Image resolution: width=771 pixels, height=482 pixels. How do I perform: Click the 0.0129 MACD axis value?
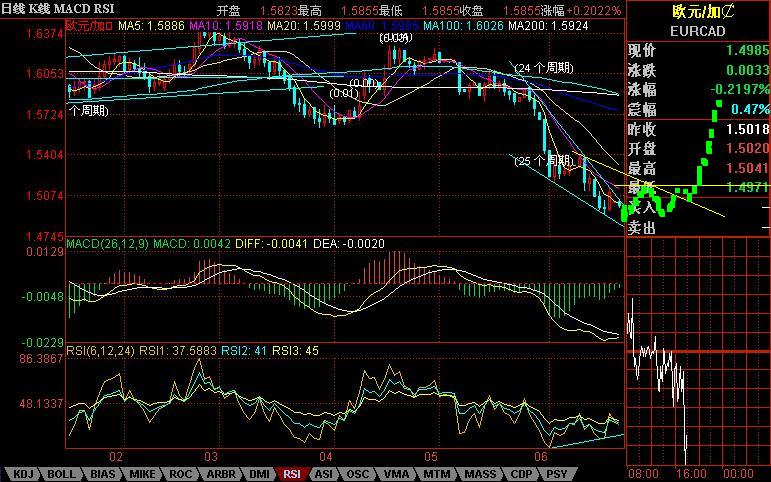pos(45,252)
